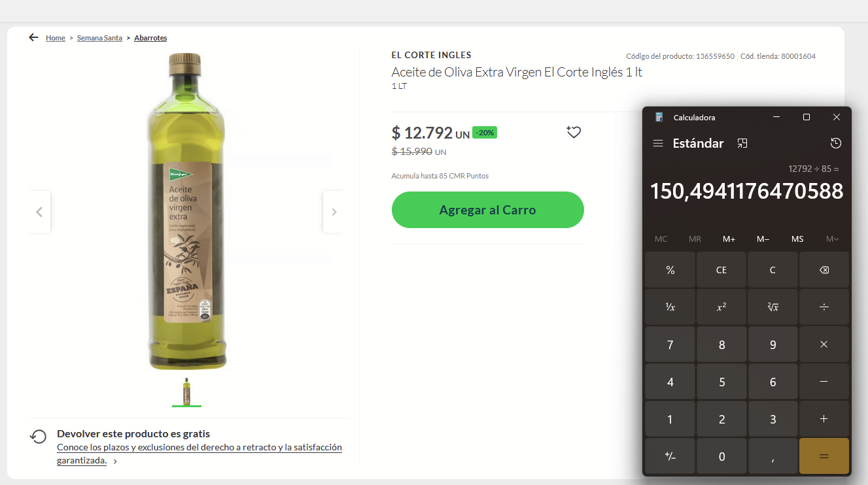868x485 pixels.
Task: Go back using the breadcrumb arrow
Action: [34, 38]
